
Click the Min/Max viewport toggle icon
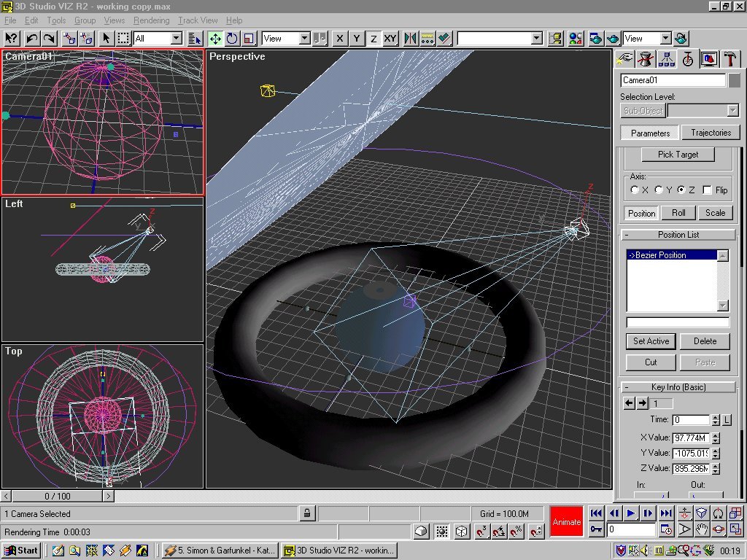click(735, 529)
